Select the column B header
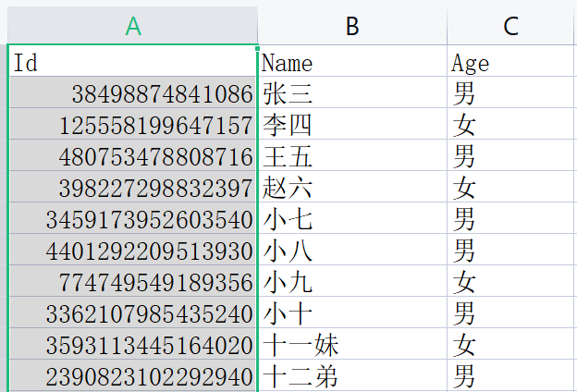Viewport: 577px width, 392px height. [351, 27]
